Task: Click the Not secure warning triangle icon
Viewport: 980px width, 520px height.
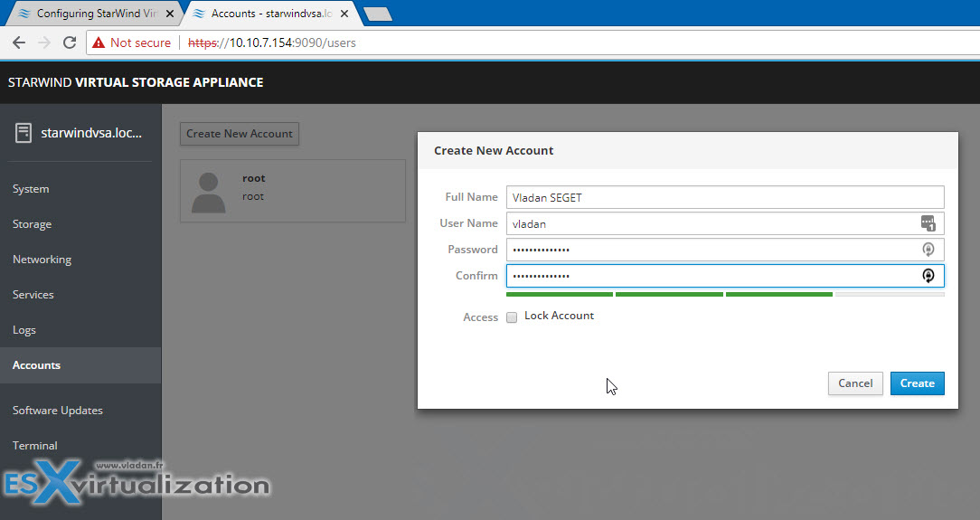Action: (x=99, y=43)
